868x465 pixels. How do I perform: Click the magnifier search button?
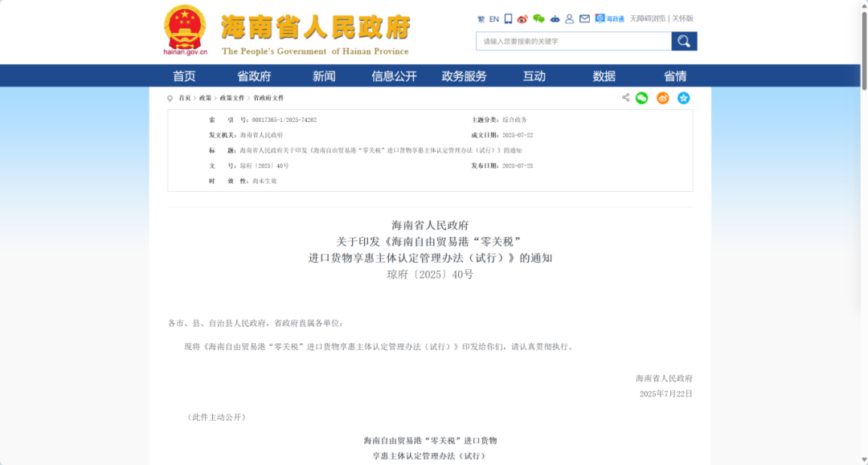coord(684,41)
